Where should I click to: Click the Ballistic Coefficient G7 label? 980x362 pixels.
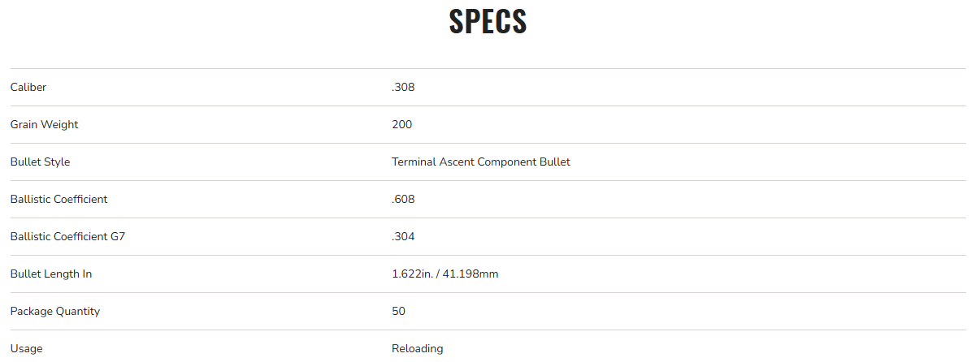(67, 236)
